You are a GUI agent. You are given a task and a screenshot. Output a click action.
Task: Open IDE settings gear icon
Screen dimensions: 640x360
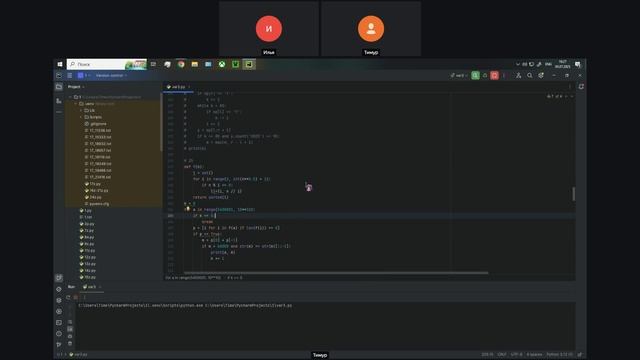point(541,76)
